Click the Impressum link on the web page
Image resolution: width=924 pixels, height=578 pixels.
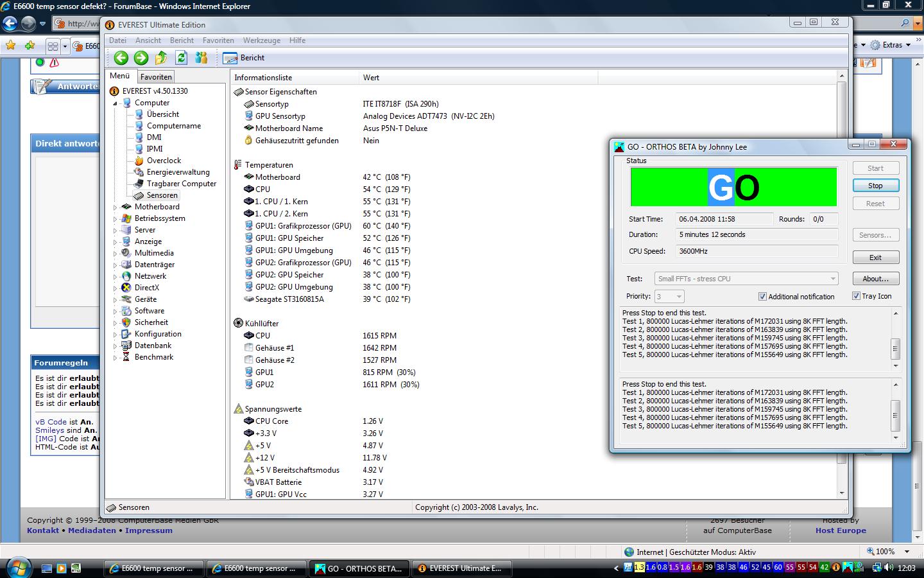point(149,530)
